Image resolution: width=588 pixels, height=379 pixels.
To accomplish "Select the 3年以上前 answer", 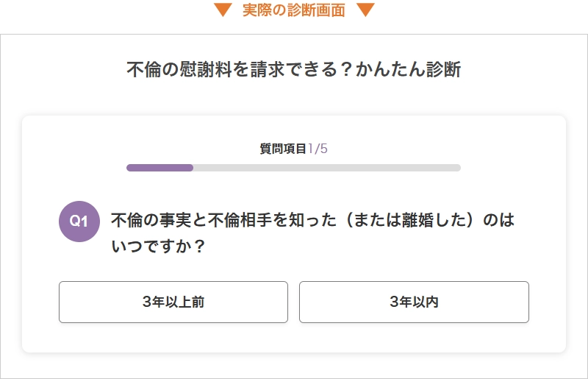I will [173, 302].
